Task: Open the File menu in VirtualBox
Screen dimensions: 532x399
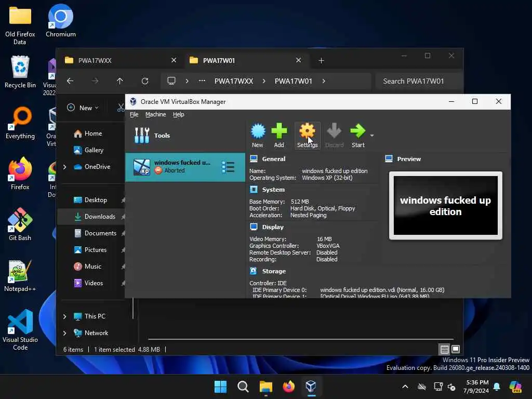Action: point(134,114)
